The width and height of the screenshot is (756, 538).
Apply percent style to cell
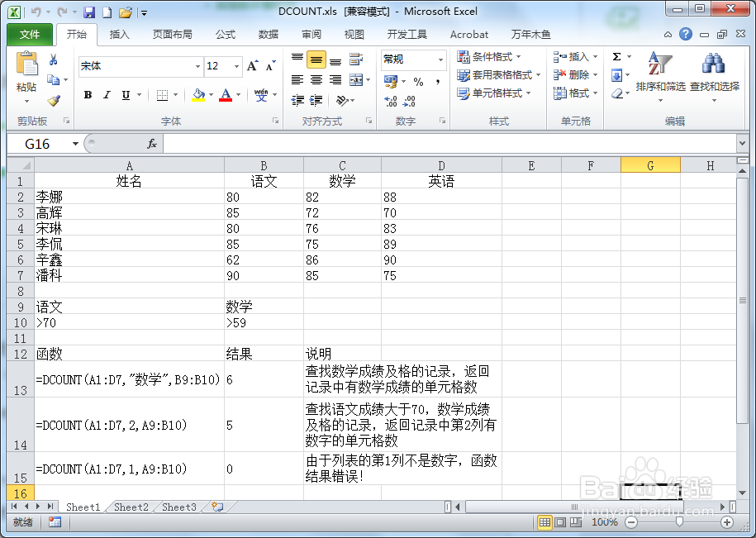[419, 82]
